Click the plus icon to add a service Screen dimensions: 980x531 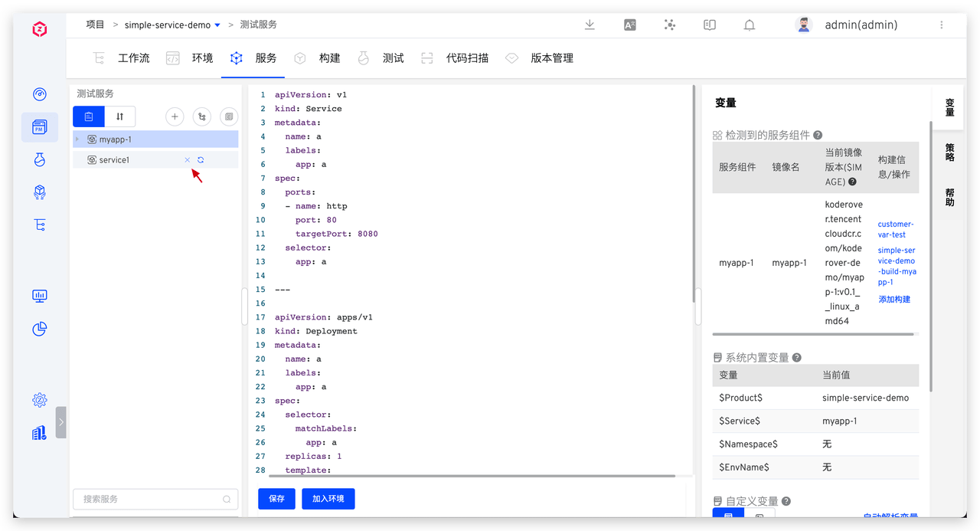pyautogui.click(x=175, y=116)
